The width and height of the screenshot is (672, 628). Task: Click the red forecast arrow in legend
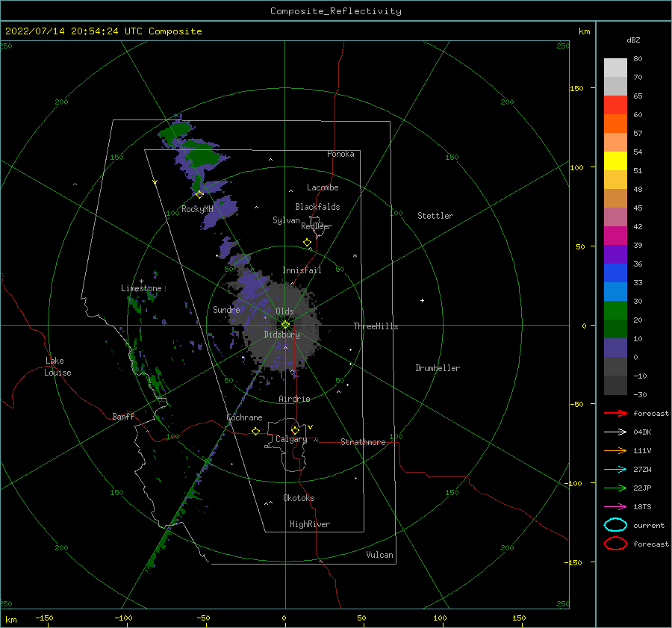pos(615,413)
